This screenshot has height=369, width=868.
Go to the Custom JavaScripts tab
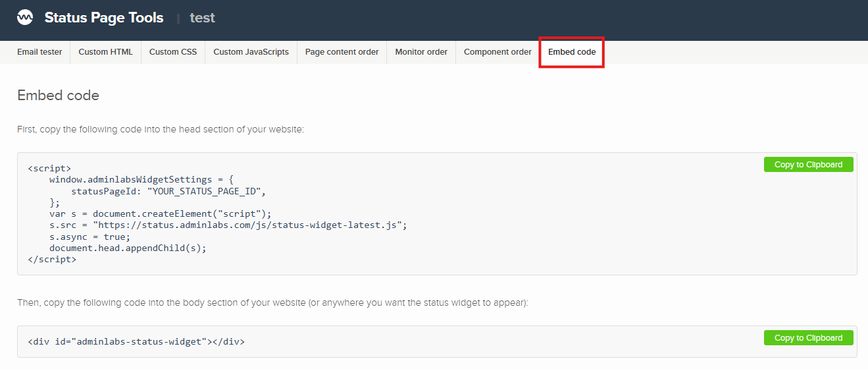[x=251, y=52]
